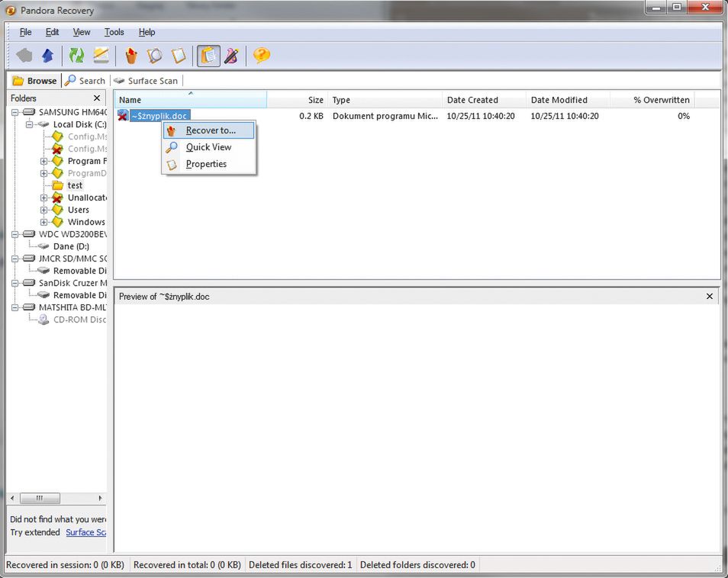Click the gray Back arrow toolbar icon
728x578 pixels.
pyautogui.click(x=24, y=56)
